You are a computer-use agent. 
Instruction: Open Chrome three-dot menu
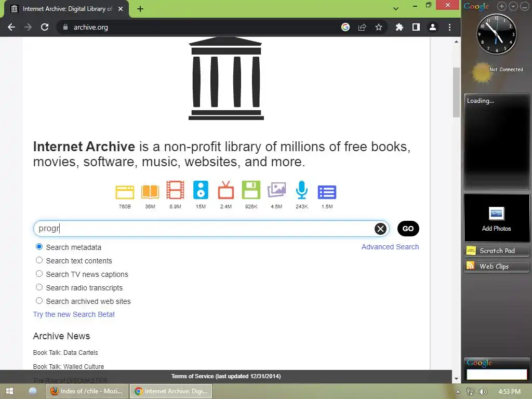point(449,27)
